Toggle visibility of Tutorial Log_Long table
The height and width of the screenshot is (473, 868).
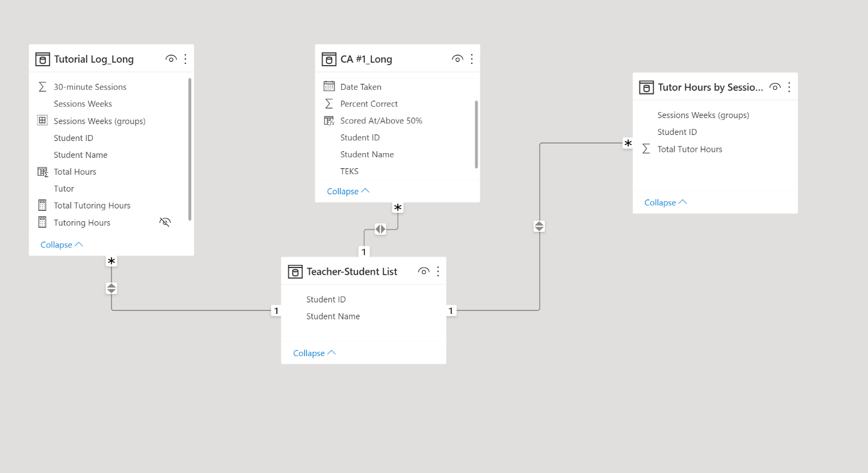pyautogui.click(x=171, y=59)
